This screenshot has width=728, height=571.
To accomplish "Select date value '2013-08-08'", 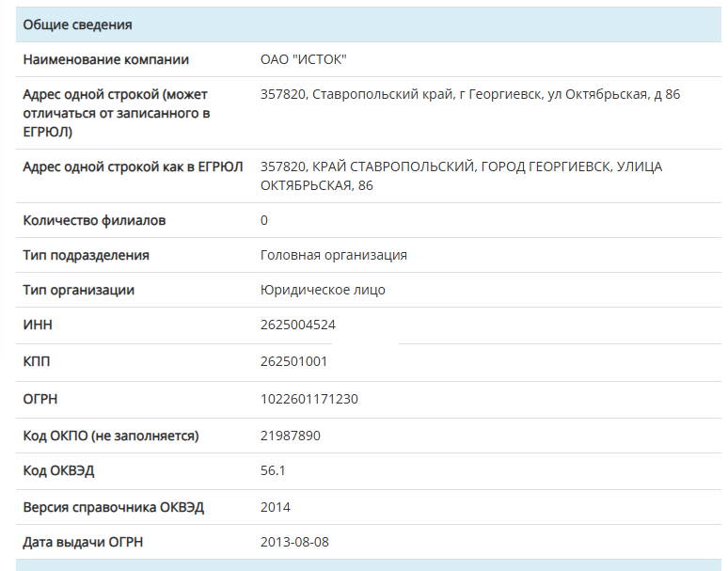I will click(x=294, y=542).
